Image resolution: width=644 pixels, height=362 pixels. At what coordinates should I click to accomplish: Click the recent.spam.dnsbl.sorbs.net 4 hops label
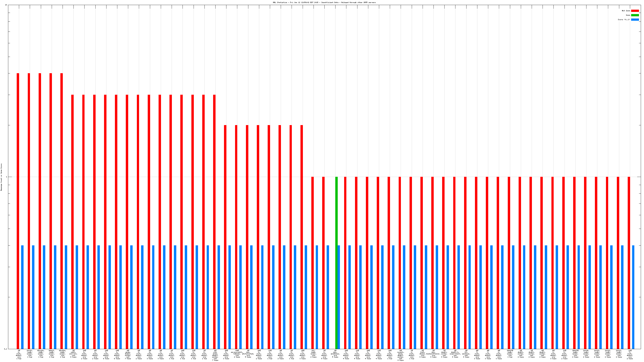click(400, 355)
